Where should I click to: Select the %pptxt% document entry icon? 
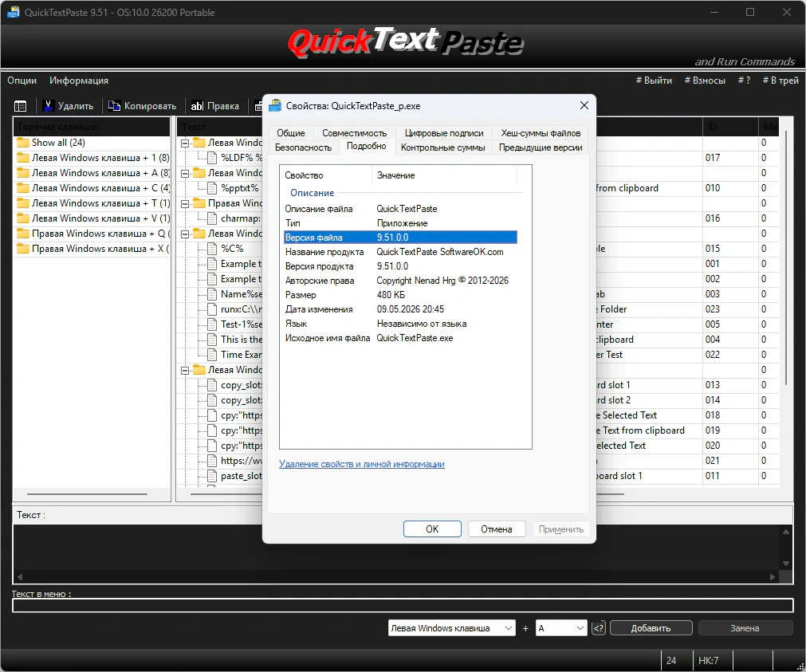(212, 187)
